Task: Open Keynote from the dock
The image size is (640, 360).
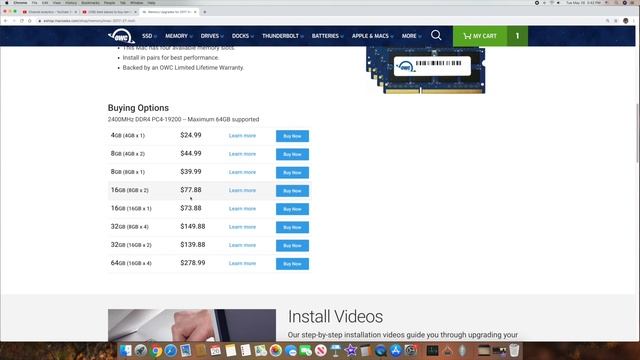Action: coord(336,351)
